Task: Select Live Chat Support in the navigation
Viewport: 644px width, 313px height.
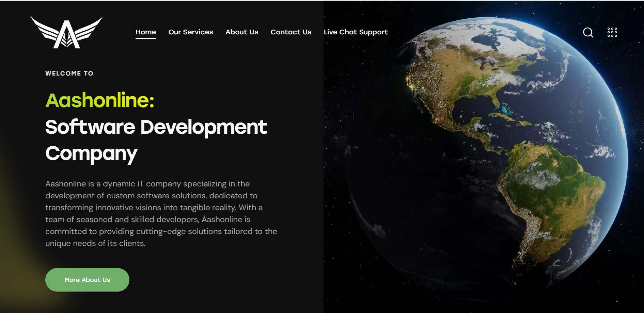Action: pyautogui.click(x=356, y=32)
